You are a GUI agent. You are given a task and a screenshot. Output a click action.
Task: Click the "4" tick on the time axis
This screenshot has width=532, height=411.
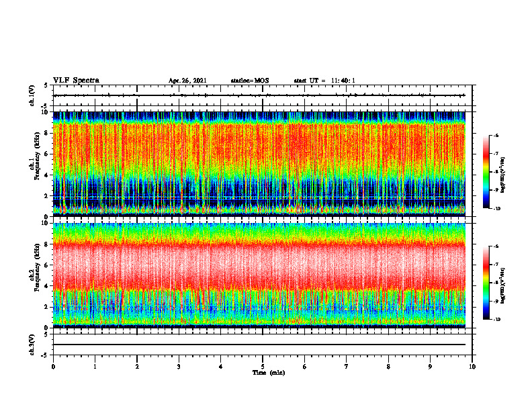(221, 367)
